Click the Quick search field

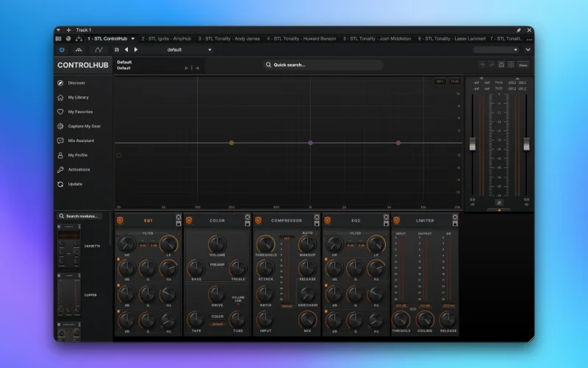click(x=323, y=65)
